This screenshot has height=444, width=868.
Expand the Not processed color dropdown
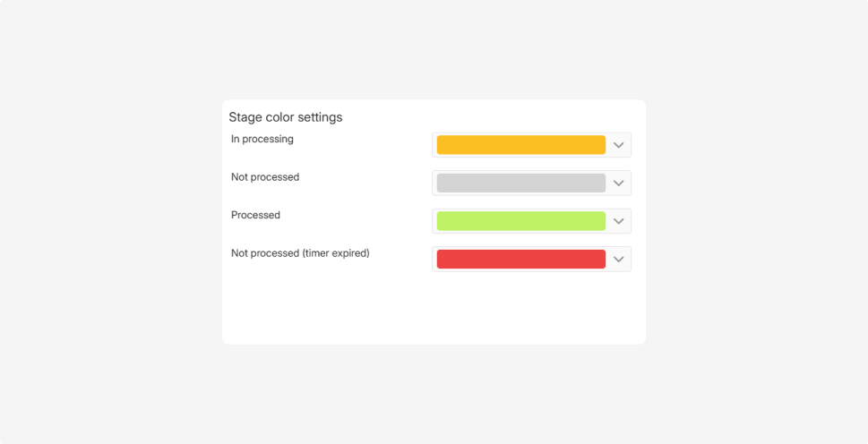click(x=531, y=184)
